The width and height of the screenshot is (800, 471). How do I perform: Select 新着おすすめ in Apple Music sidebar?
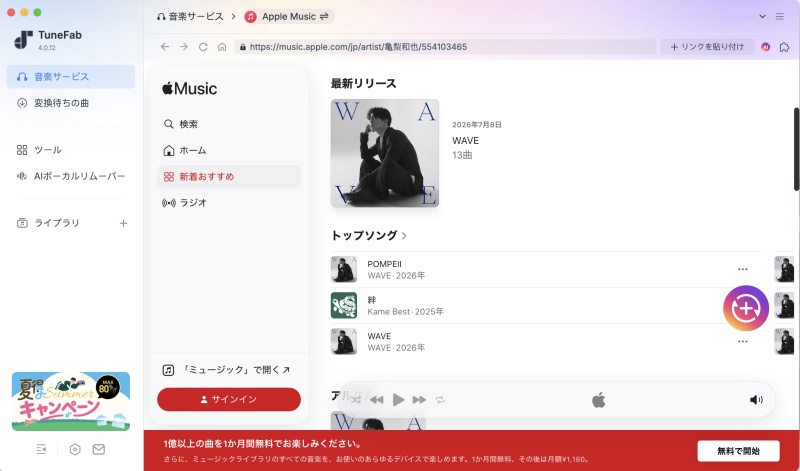[229, 177]
